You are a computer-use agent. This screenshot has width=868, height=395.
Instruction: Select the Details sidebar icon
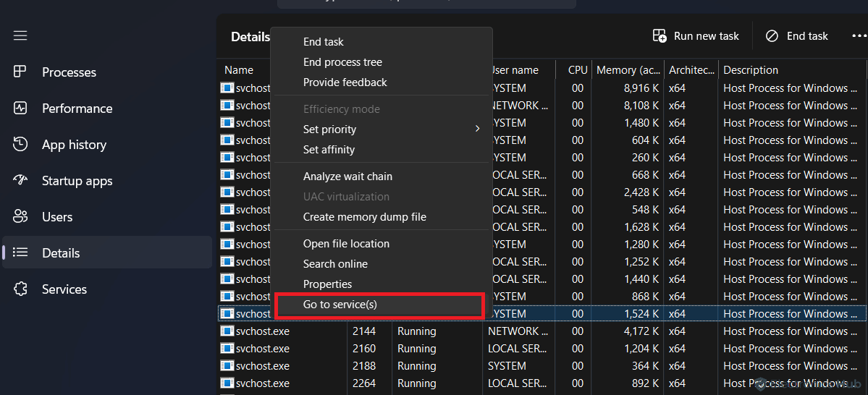(20, 252)
